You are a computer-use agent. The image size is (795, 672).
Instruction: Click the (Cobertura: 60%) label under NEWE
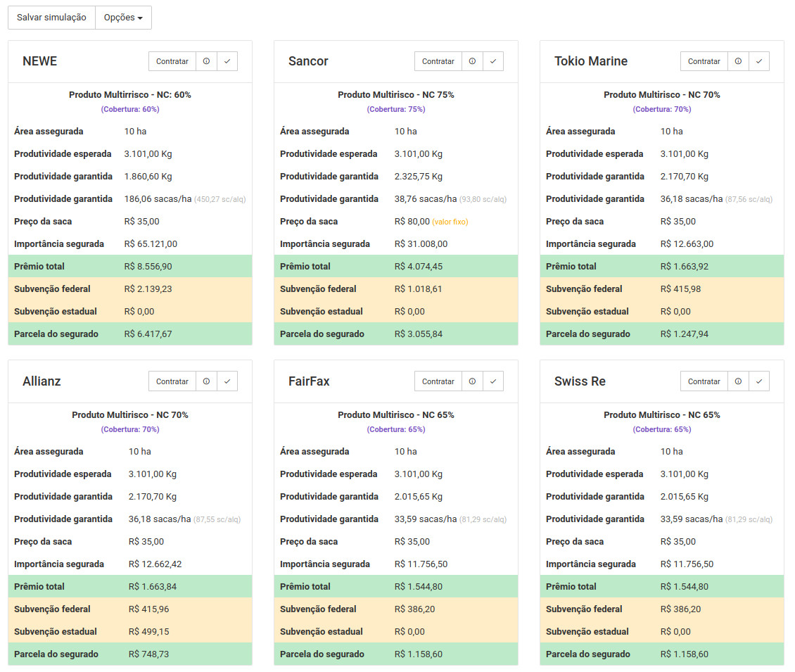pyautogui.click(x=130, y=109)
